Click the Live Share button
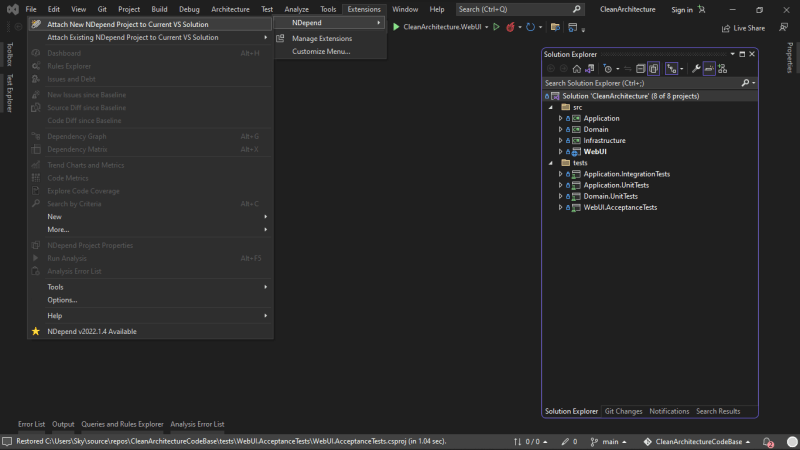Image resolution: width=800 pixels, height=450 pixels. pos(743,28)
